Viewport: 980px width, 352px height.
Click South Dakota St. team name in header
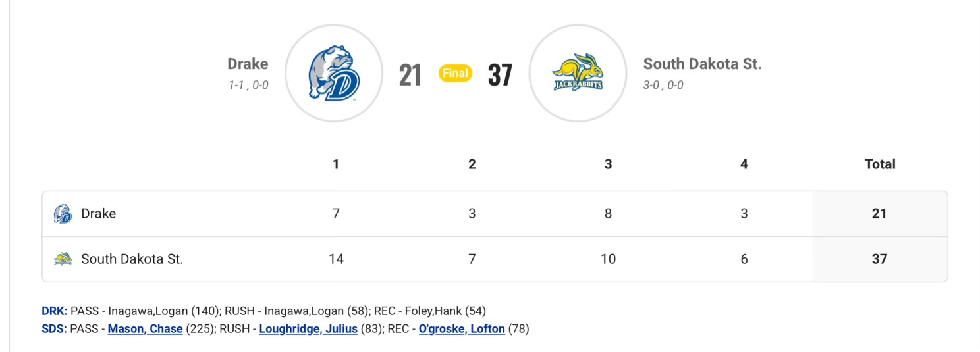(702, 64)
